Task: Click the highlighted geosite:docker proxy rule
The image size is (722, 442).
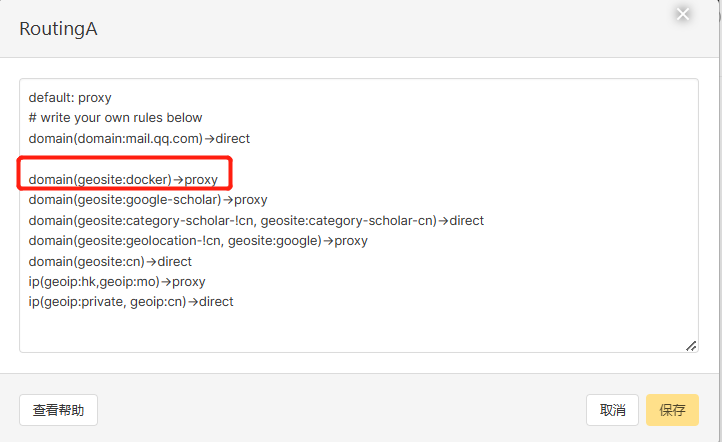Action: 123,180
